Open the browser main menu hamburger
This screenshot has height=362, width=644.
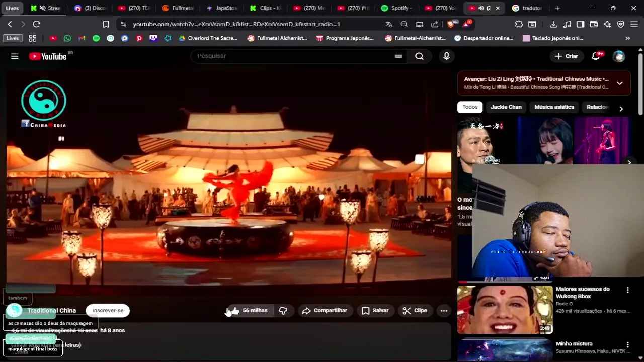[x=634, y=24]
